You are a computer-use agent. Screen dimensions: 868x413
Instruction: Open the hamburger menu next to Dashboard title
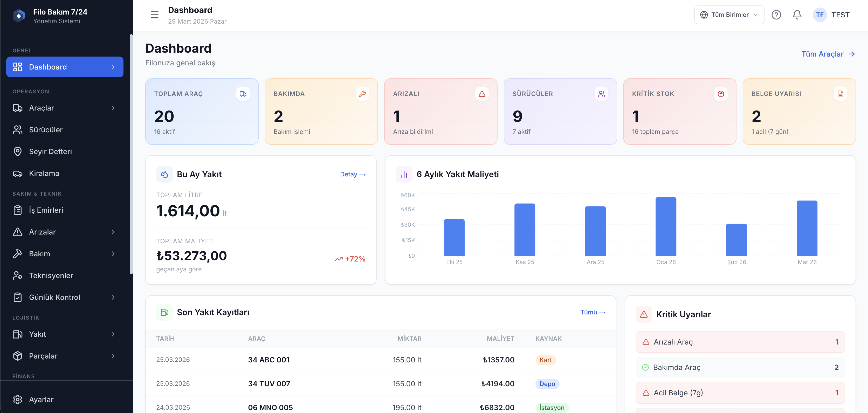point(154,15)
